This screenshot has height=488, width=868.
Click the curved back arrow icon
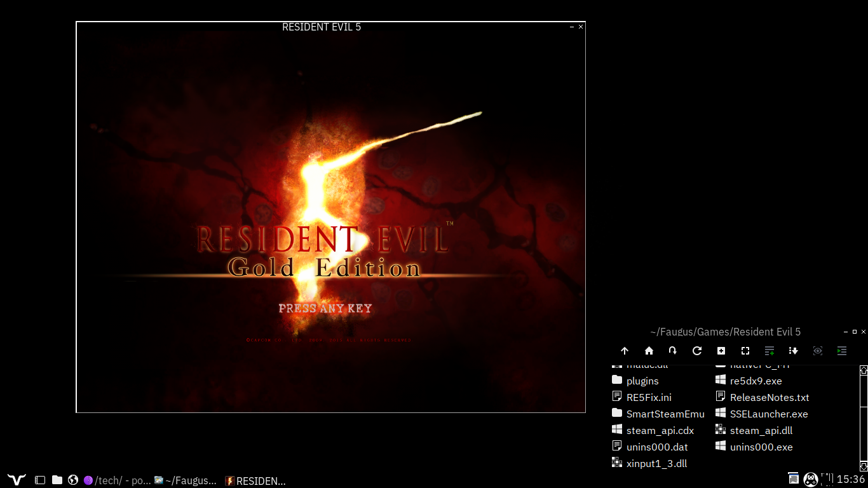click(x=673, y=351)
